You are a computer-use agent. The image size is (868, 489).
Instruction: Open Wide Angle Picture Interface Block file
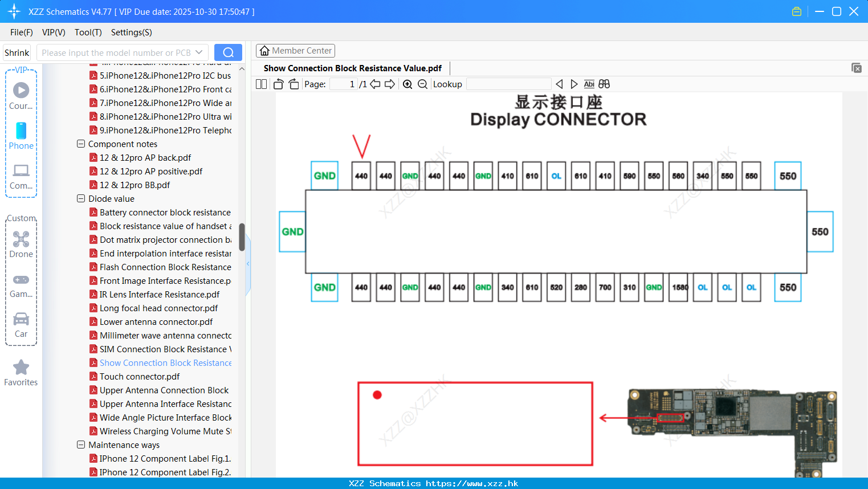pyautogui.click(x=160, y=417)
